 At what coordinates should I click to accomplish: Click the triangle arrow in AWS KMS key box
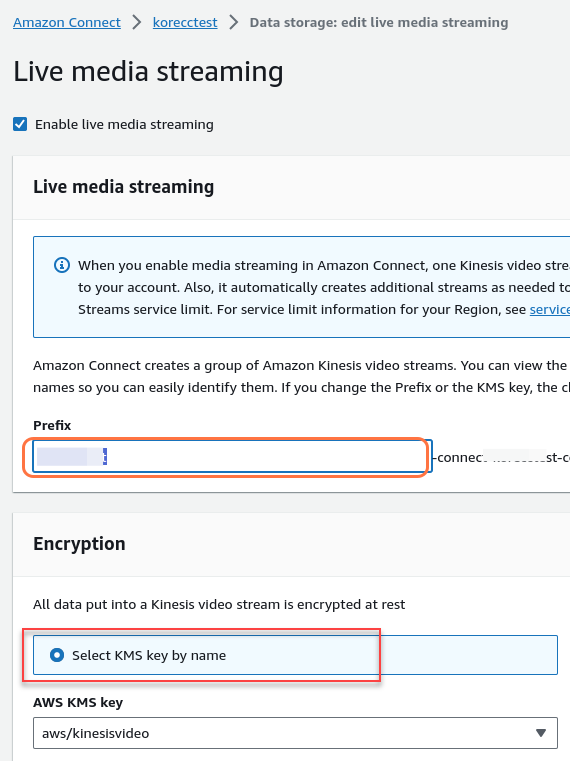[540, 733]
